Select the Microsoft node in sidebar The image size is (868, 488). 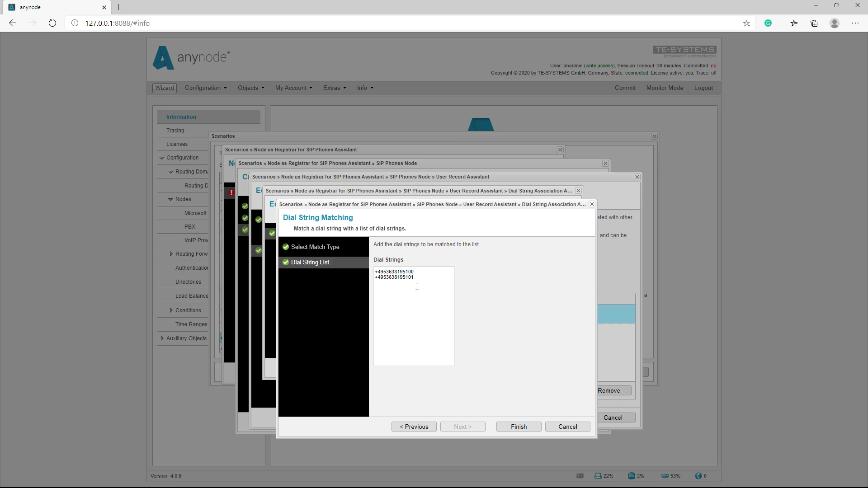pyautogui.click(x=195, y=213)
